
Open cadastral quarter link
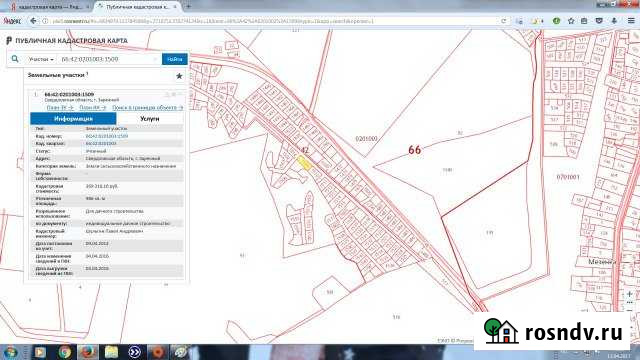[101, 144]
